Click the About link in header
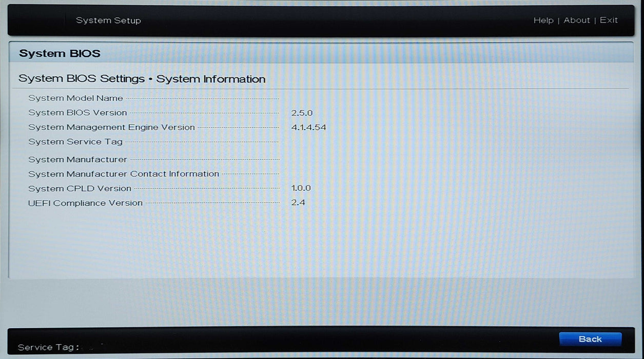644x359 pixels. pyautogui.click(x=577, y=21)
